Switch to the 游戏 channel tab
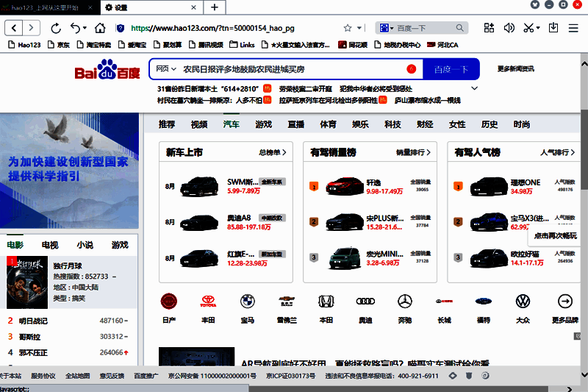Viewport: 588px width, 392px height. click(x=264, y=124)
